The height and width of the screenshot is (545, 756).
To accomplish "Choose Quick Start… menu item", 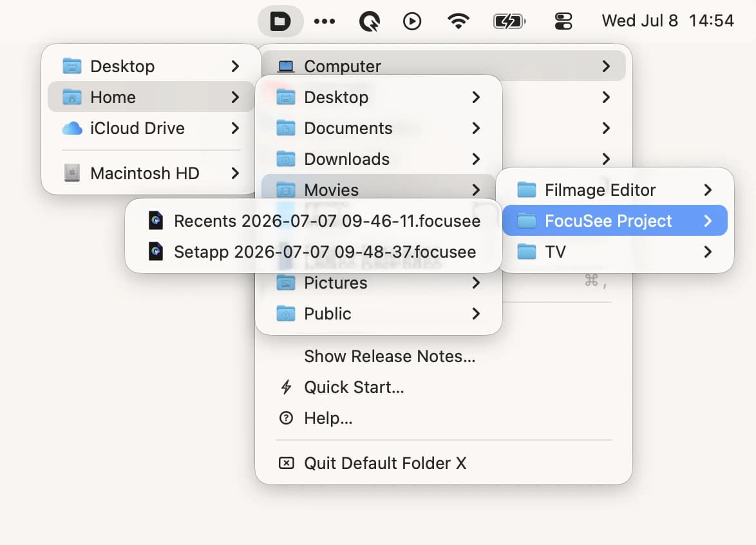I will (x=444, y=387).
